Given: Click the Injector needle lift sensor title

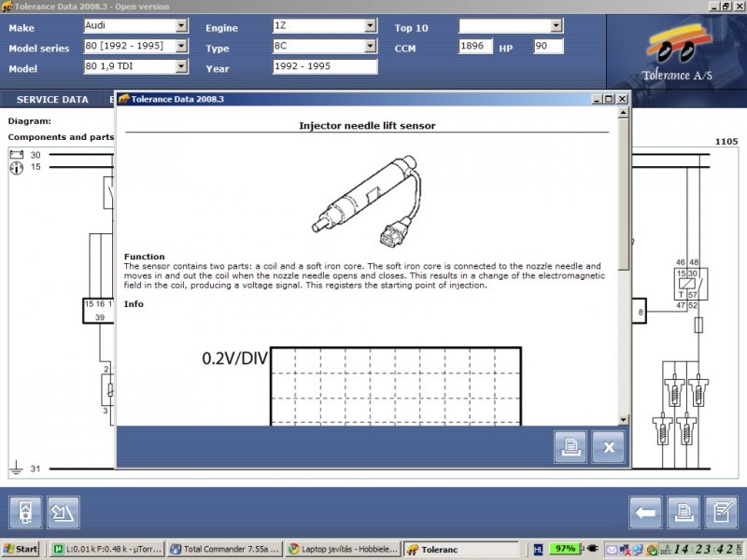Looking at the screenshot, I should pyautogui.click(x=367, y=126).
